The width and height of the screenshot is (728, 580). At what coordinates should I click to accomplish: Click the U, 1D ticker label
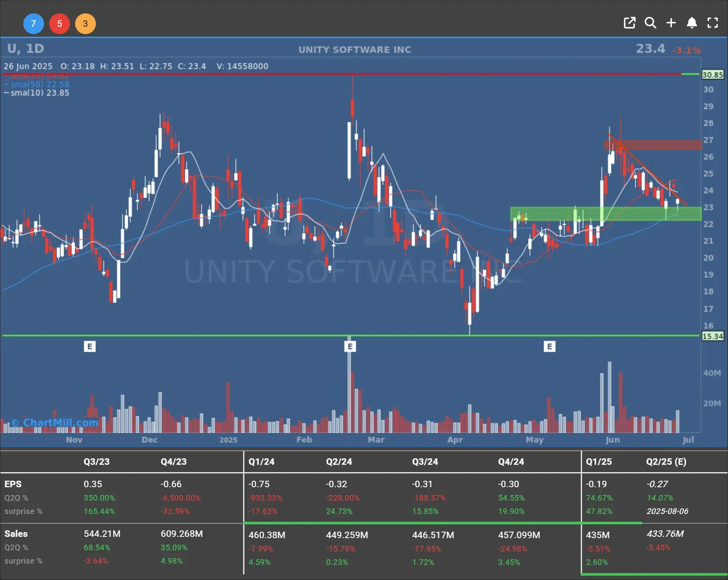click(25, 48)
